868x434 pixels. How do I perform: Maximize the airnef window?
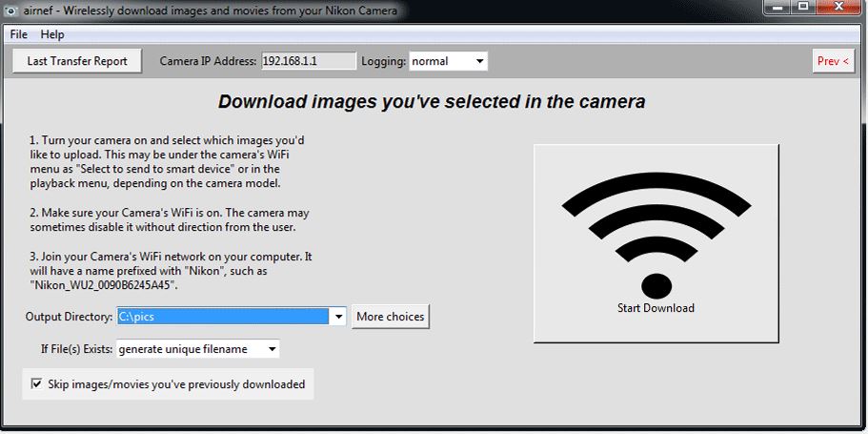point(803,6)
